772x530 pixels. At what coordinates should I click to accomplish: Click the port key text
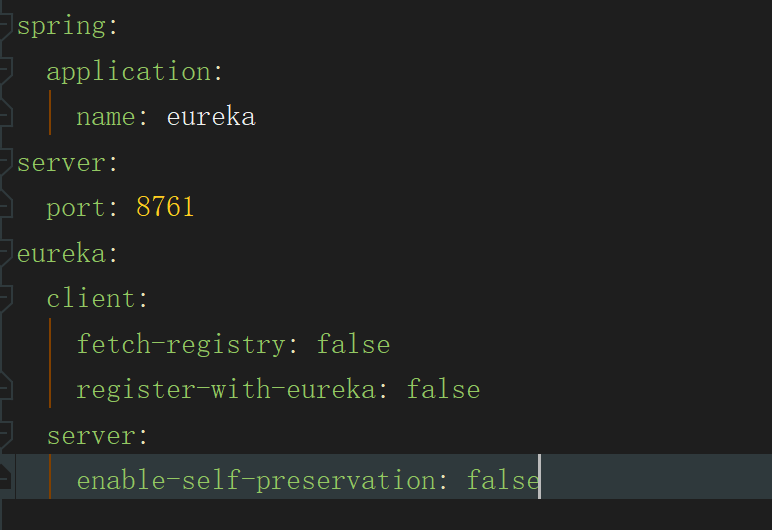[75, 208]
